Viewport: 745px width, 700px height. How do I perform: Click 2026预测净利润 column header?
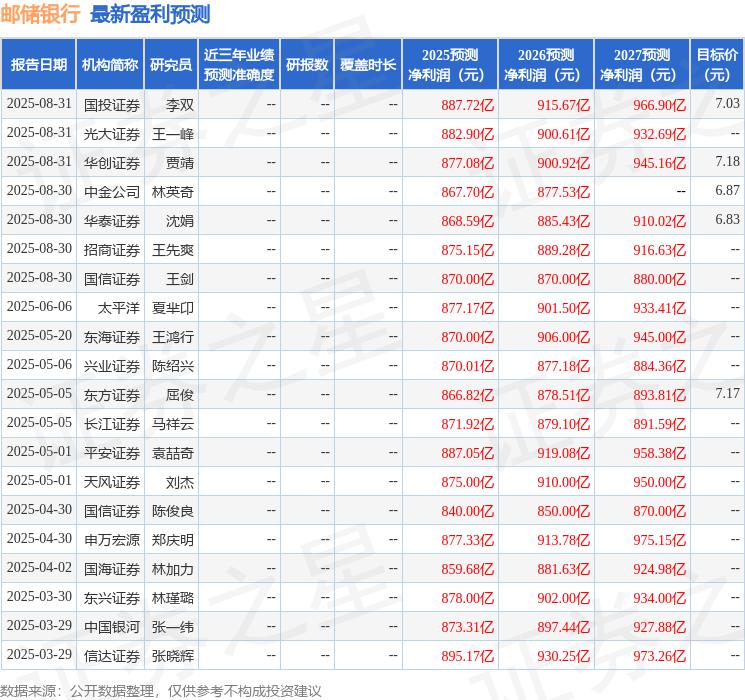coord(546,65)
